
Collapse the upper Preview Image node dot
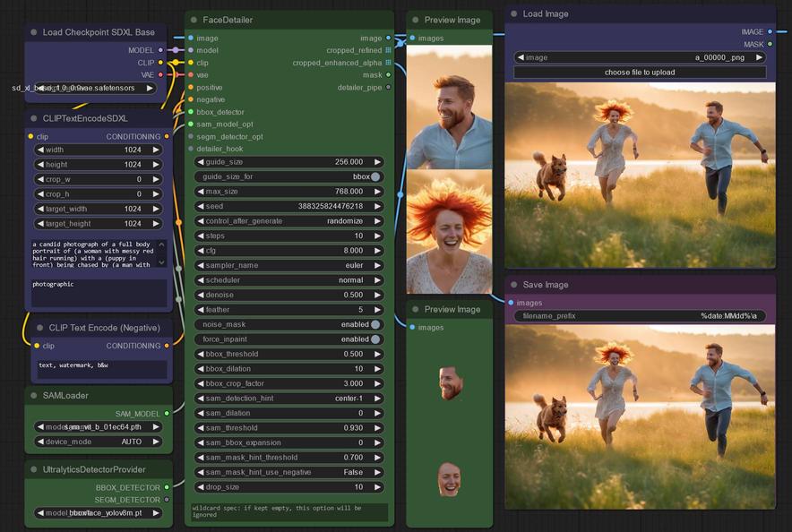coord(415,21)
